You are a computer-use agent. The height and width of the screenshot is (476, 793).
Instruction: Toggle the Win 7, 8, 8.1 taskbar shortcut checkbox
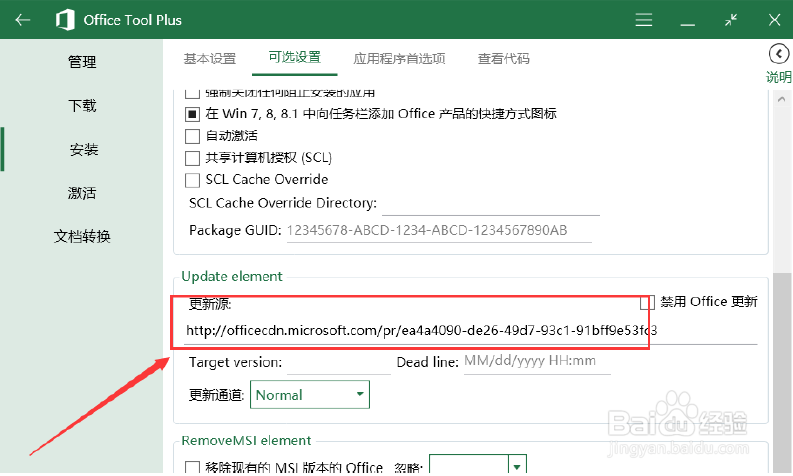[192, 114]
